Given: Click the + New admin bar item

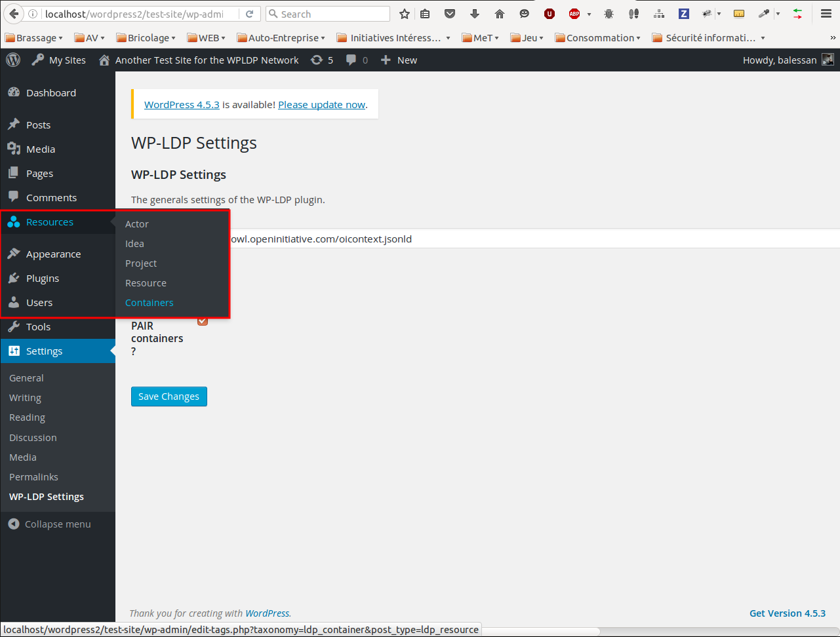Looking at the screenshot, I should pos(399,60).
